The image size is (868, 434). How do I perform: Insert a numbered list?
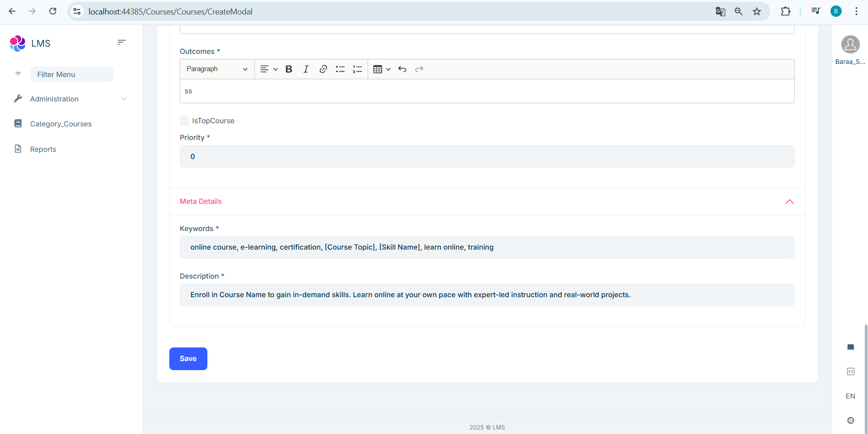tap(357, 69)
